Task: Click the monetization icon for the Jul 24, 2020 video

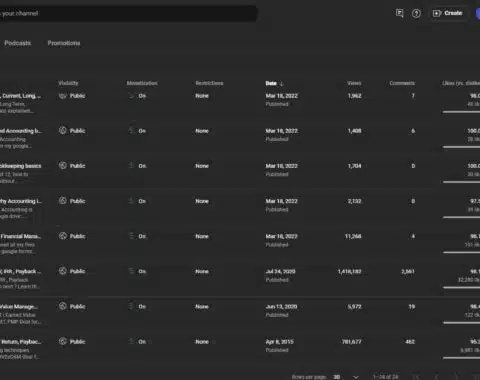Action: 131,271
